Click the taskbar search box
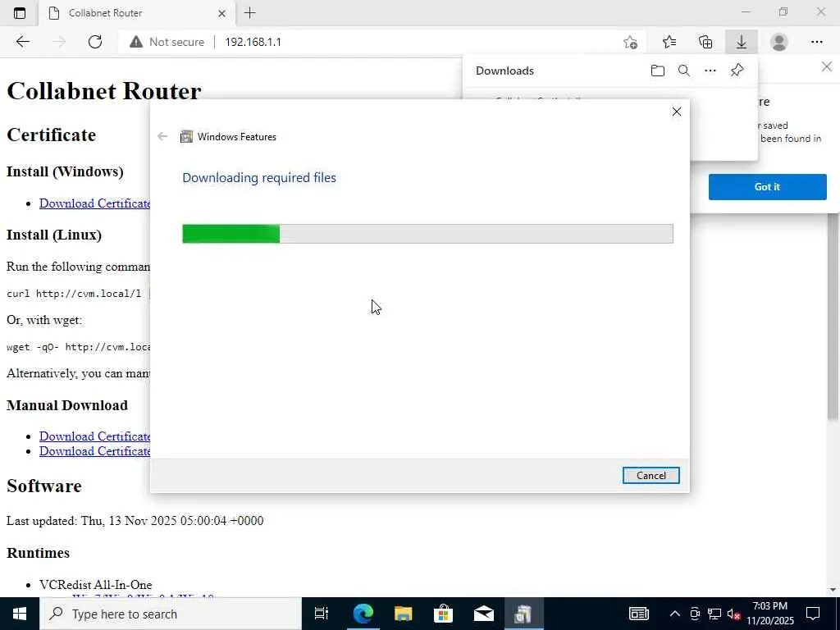The width and height of the screenshot is (840, 630). point(171,614)
